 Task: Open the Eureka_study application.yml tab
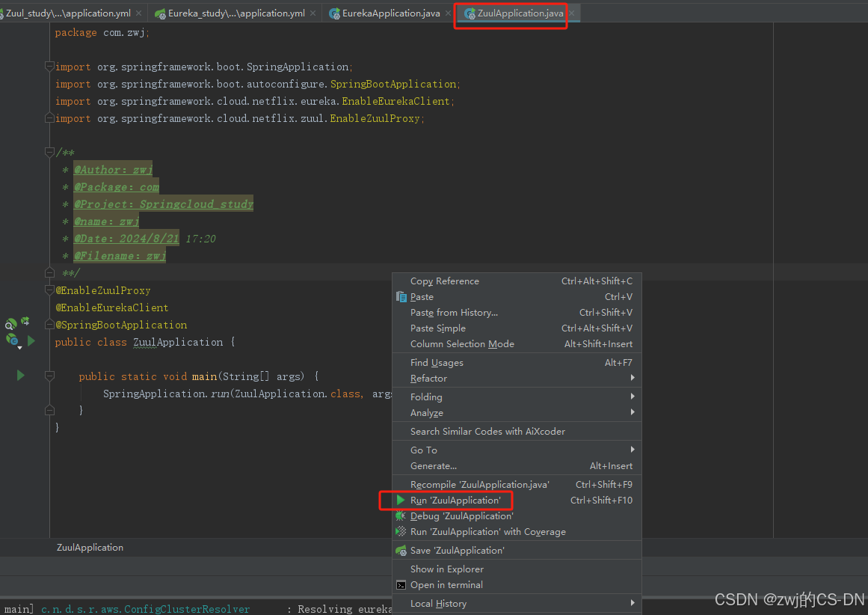(x=236, y=13)
